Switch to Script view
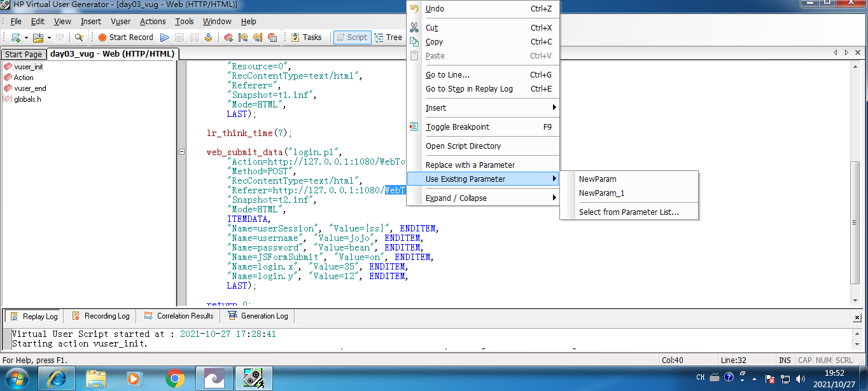The image size is (868, 391). (351, 38)
